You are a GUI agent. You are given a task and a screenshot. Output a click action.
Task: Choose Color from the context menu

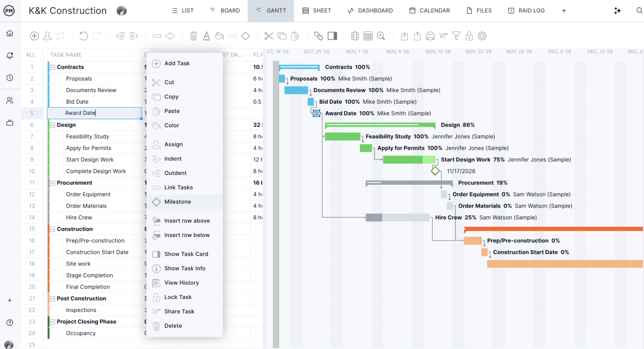pyautogui.click(x=184, y=126)
